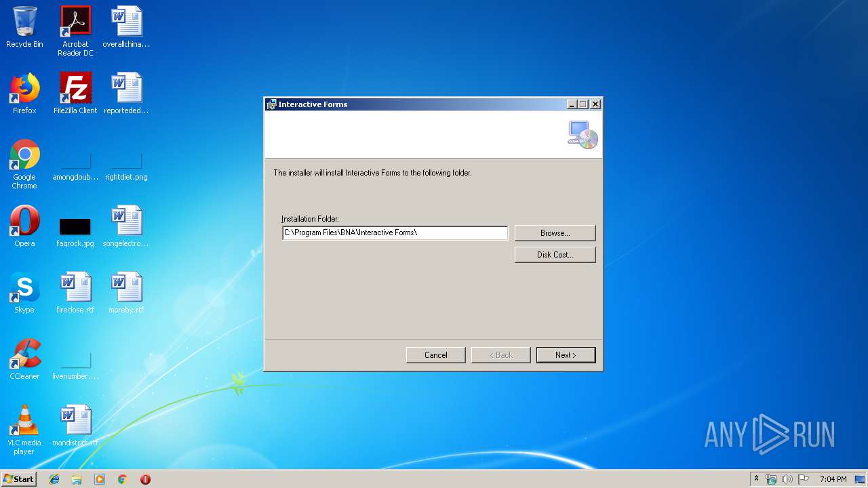The image size is (868, 488).
Task: Launch Acrobat Reader DC shortcut
Action: coord(75,31)
